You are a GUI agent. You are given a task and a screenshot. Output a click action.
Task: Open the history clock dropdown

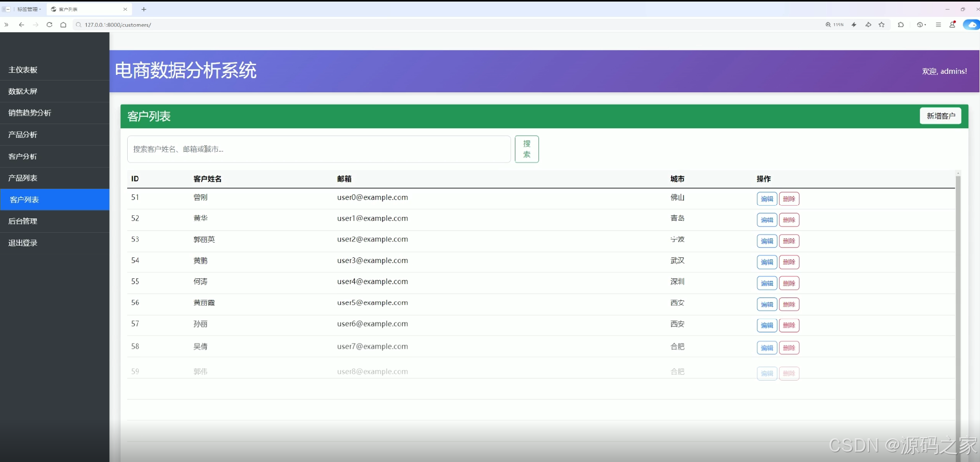[922, 25]
